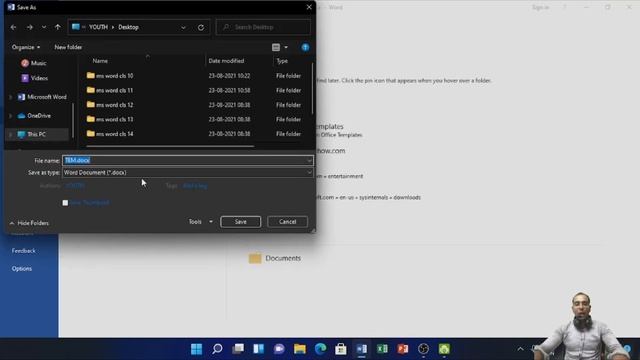Image resolution: width=640 pixels, height=360 pixels.
Task: Open Documents folder in Word window
Action: click(275, 258)
